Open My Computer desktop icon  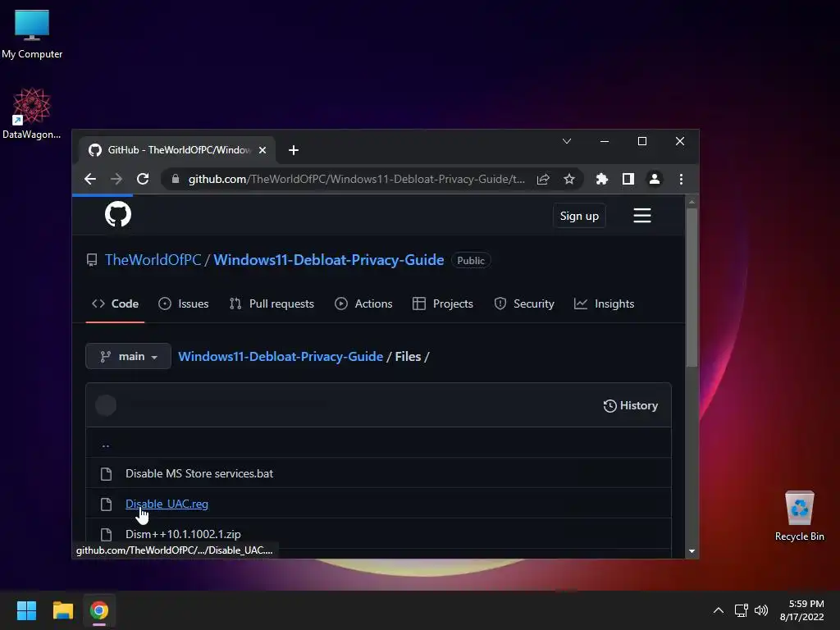coord(32,33)
